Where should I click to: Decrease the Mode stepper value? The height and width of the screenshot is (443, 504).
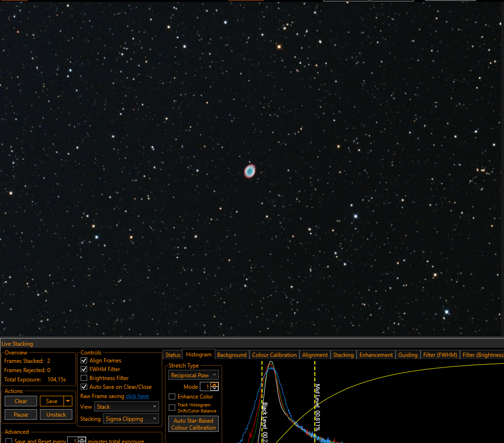[215, 389]
